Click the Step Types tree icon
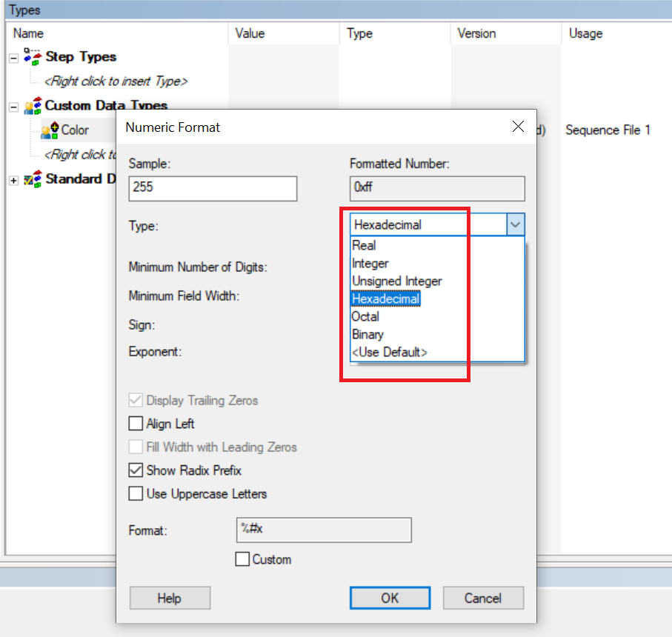The width and height of the screenshot is (672, 637). (33, 57)
